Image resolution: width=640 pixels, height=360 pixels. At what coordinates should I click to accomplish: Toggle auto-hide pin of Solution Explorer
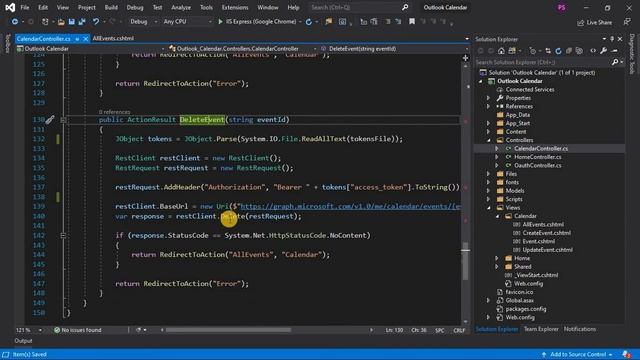pos(612,39)
